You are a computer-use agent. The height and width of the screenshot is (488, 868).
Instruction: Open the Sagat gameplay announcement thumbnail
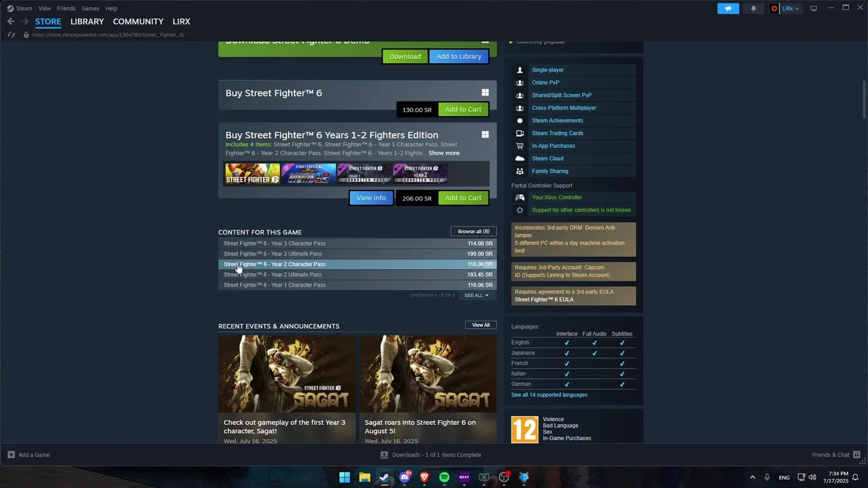click(287, 373)
